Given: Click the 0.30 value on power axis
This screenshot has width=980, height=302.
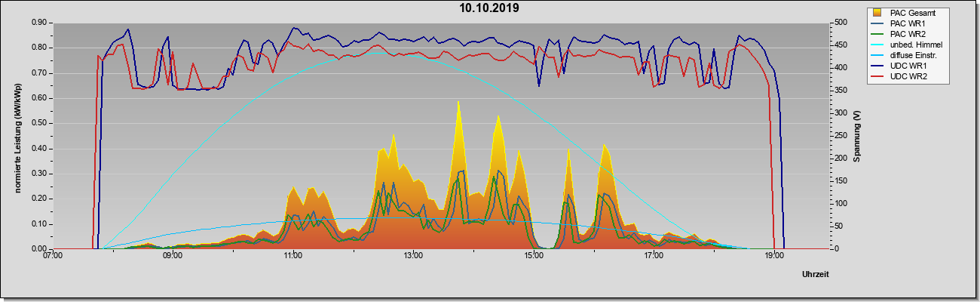Looking at the screenshot, I should click(x=39, y=174).
